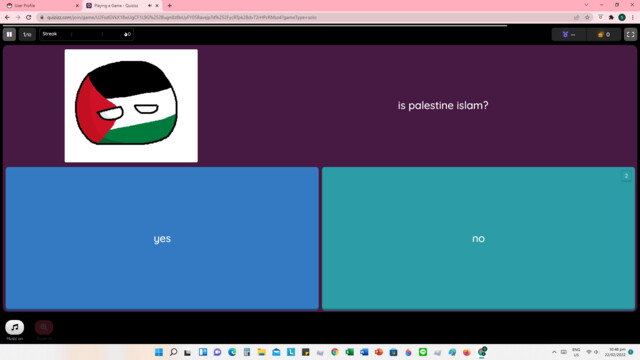This screenshot has width=640, height=360.
Task: Toggle the Music on button
Action: pos(15,327)
